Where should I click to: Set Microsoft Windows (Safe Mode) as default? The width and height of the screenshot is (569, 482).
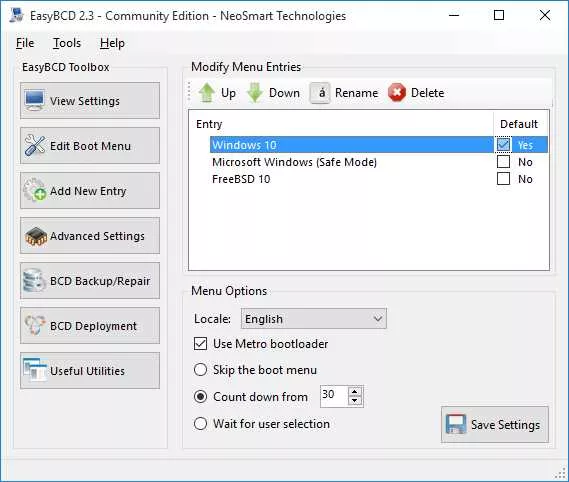pyautogui.click(x=503, y=162)
